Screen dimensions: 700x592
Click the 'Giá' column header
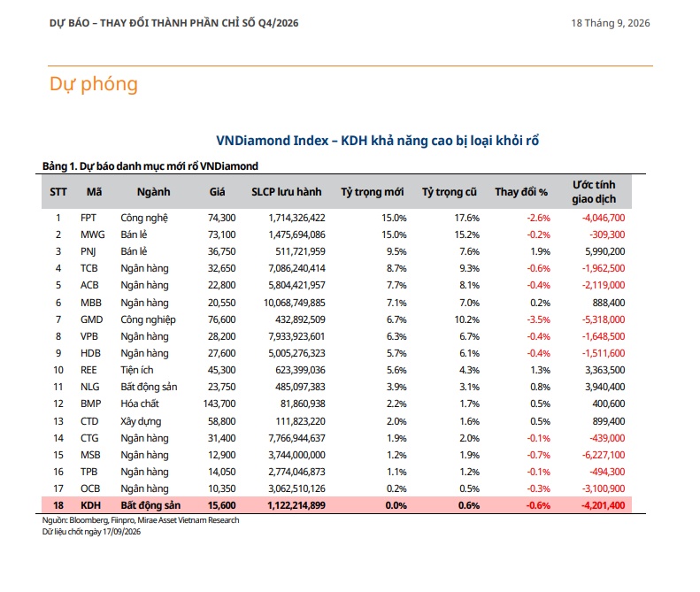[x=218, y=192]
